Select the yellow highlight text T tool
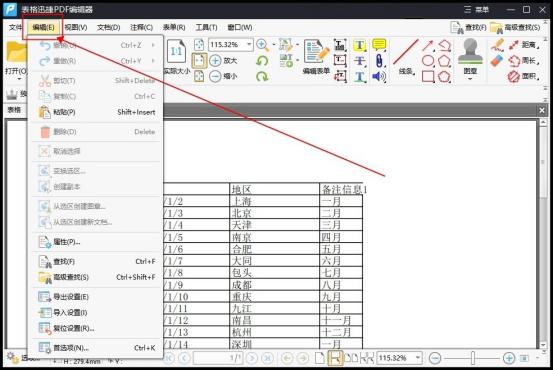553x371 pixels. coord(359,45)
